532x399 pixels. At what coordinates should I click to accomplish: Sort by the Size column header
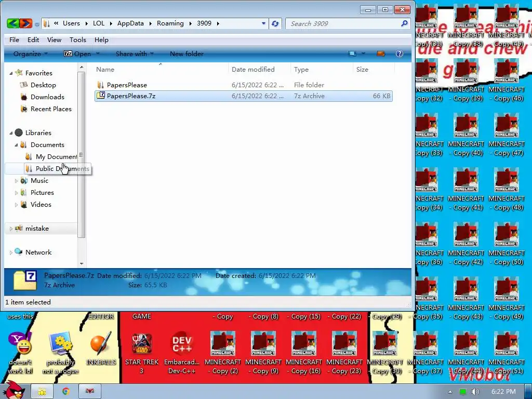click(374, 69)
